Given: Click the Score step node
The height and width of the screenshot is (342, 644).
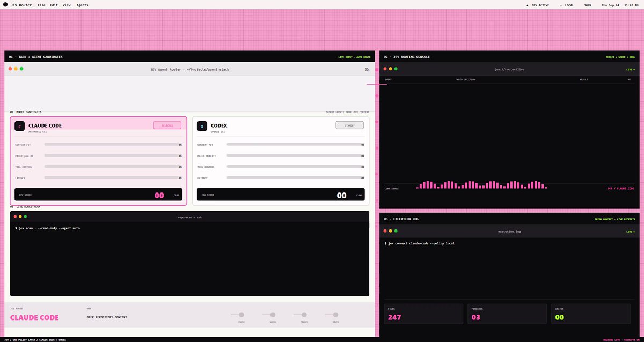Looking at the screenshot, I should tap(273, 315).
